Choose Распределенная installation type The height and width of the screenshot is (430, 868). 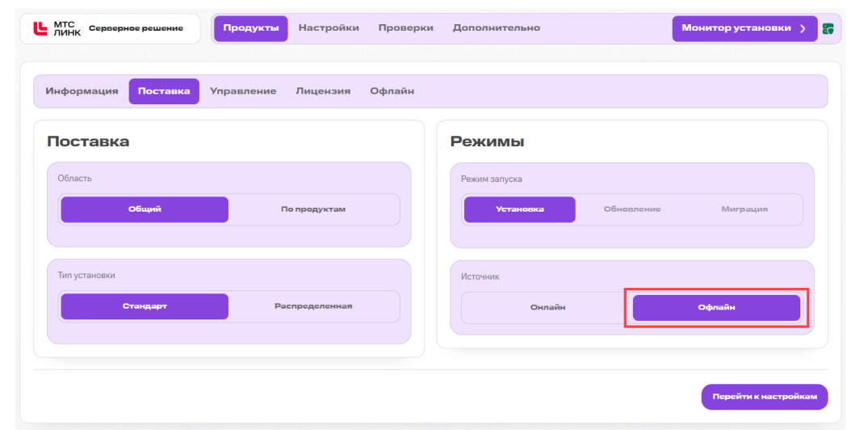click(313, 306)
